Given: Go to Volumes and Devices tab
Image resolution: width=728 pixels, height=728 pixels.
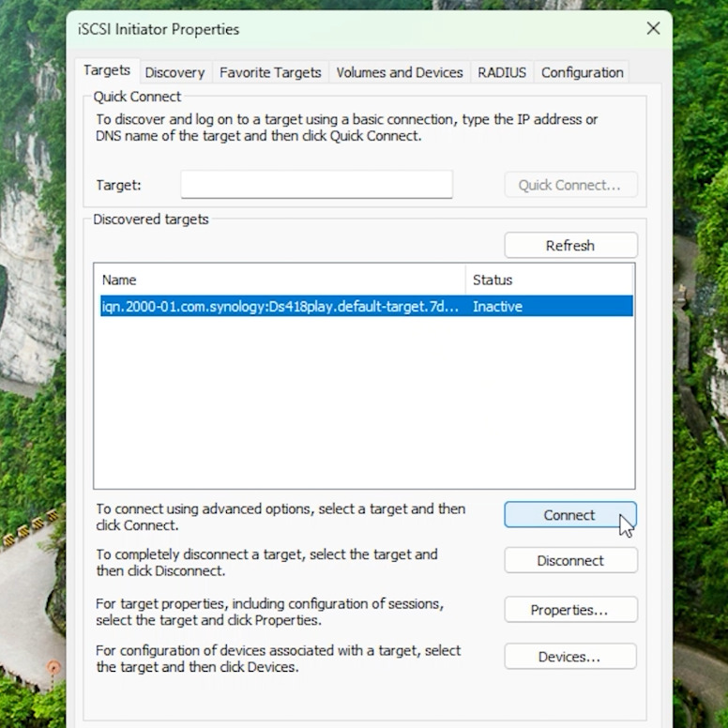Looking at the screenshot, I should pyautogui.click(x=400, y=72).
